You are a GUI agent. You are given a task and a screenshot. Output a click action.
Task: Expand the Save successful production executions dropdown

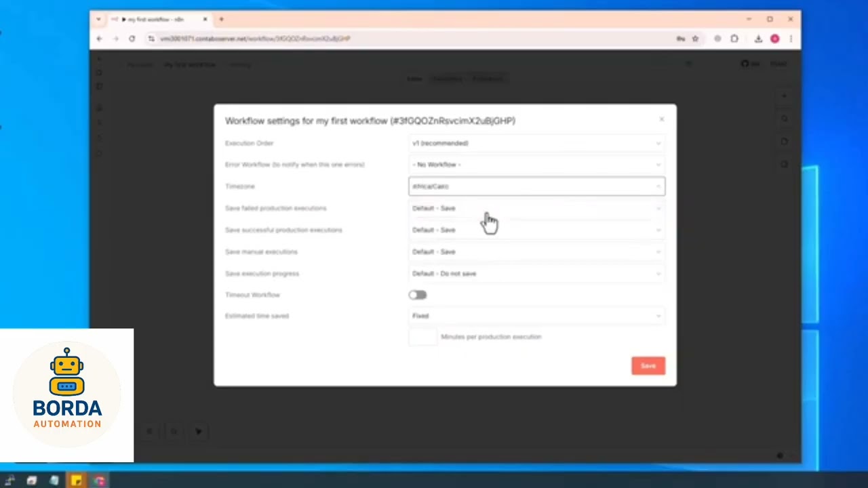[536, 230]
